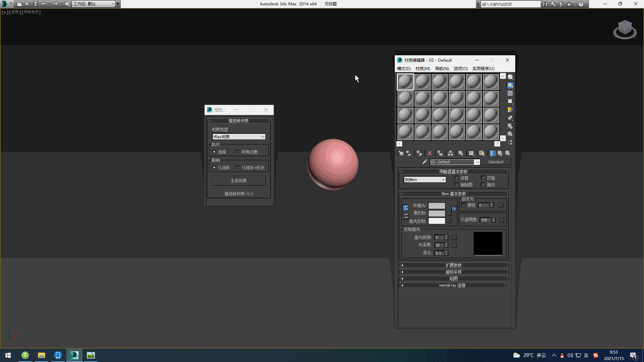This screenshot has height=362, width=644.
Task: Open the 材质(M) menu
Action: 423,69
